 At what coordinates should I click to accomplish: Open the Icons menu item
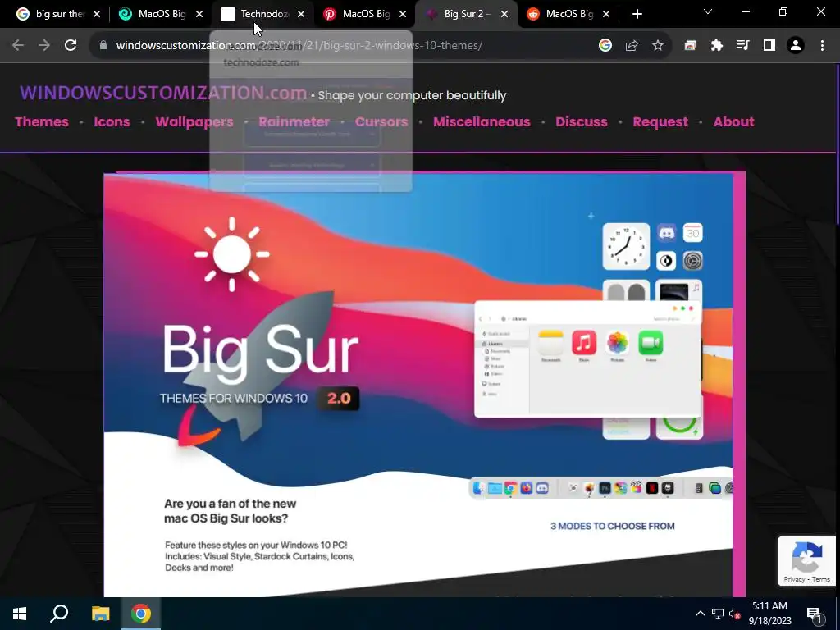click(x=112, y=121)
